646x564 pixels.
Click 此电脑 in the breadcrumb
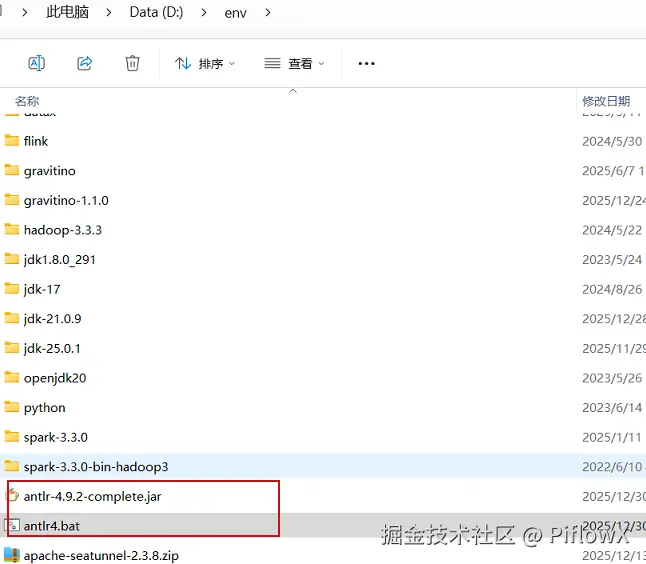click(x=67, y=12)
